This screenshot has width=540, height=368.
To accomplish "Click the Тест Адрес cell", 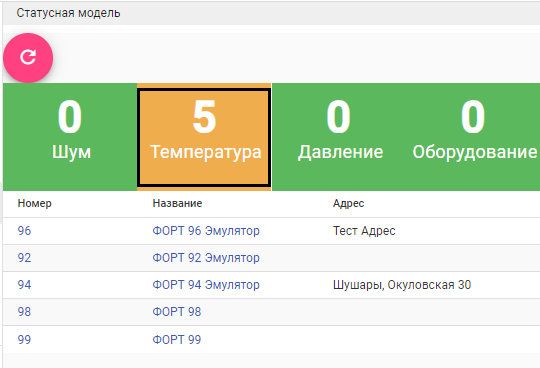I will [x=364, y=231].
